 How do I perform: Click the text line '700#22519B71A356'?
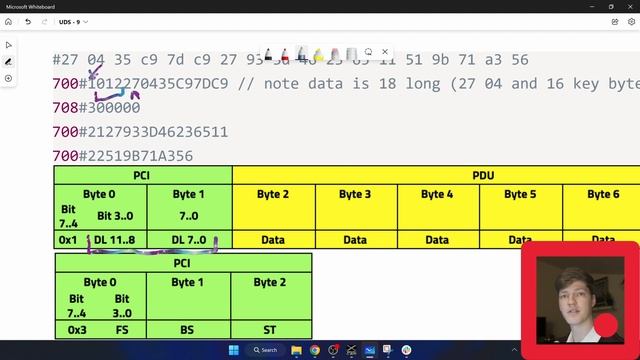[122, 156]
